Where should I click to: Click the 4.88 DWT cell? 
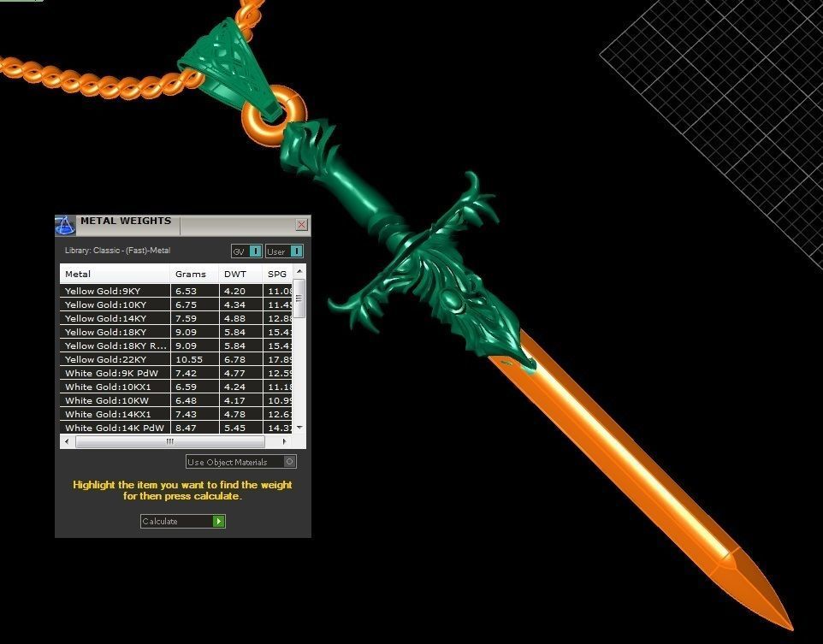pyautogui.click(x=241, y=318)
